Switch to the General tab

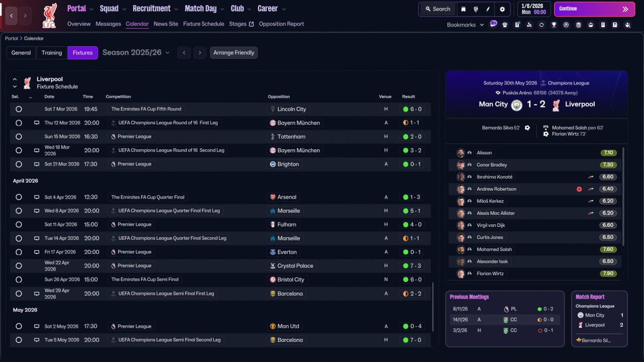pyautogui.click(x=21, y=53)
